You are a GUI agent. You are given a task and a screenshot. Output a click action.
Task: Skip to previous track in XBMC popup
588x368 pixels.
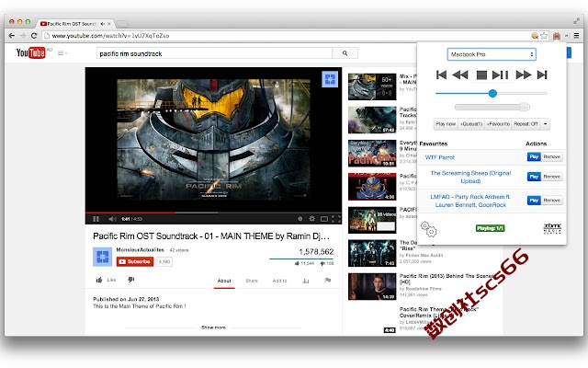(441, 75)
